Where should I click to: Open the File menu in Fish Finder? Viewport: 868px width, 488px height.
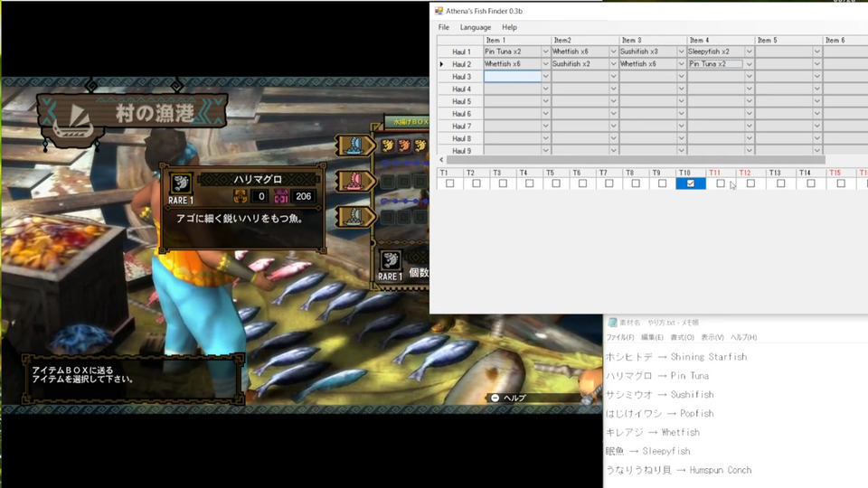click(443, 27)
